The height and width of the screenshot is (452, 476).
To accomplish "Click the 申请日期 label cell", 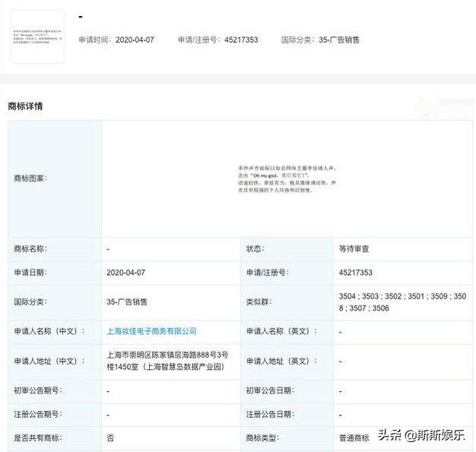I will (x=55, y=272).
